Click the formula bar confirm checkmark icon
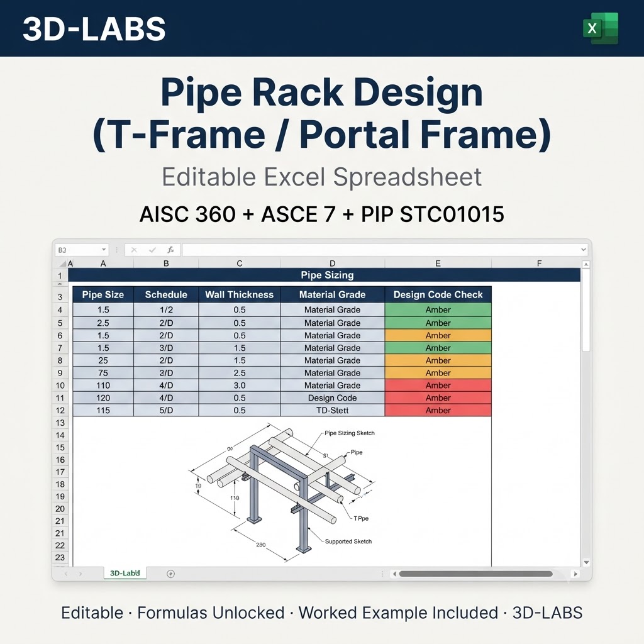644x644 pixels. click(x=152, y=250)
